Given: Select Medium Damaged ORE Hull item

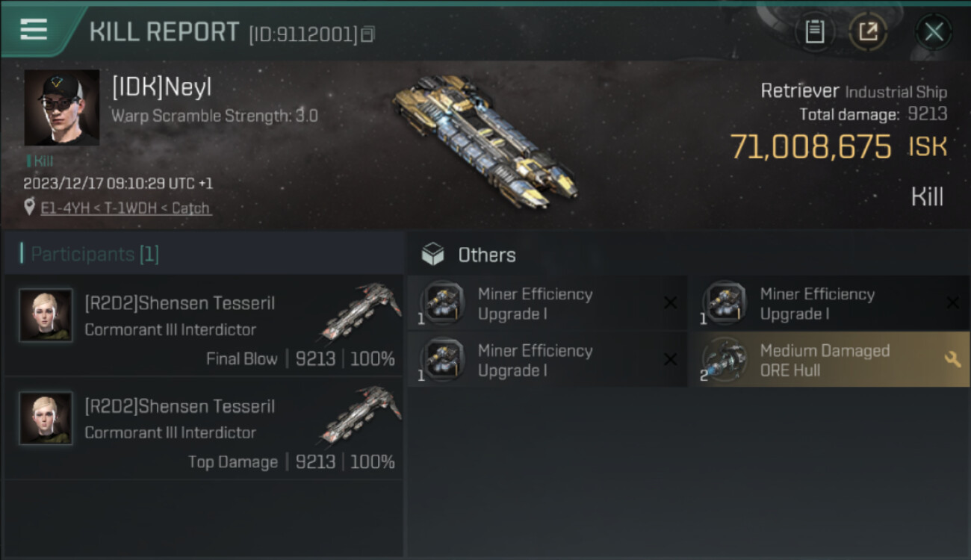Looking at the screenshot, I should [829, 360].
